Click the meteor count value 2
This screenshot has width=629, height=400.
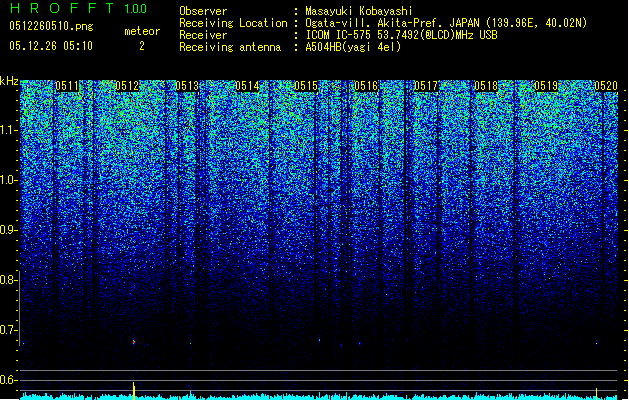pos(142,46)
